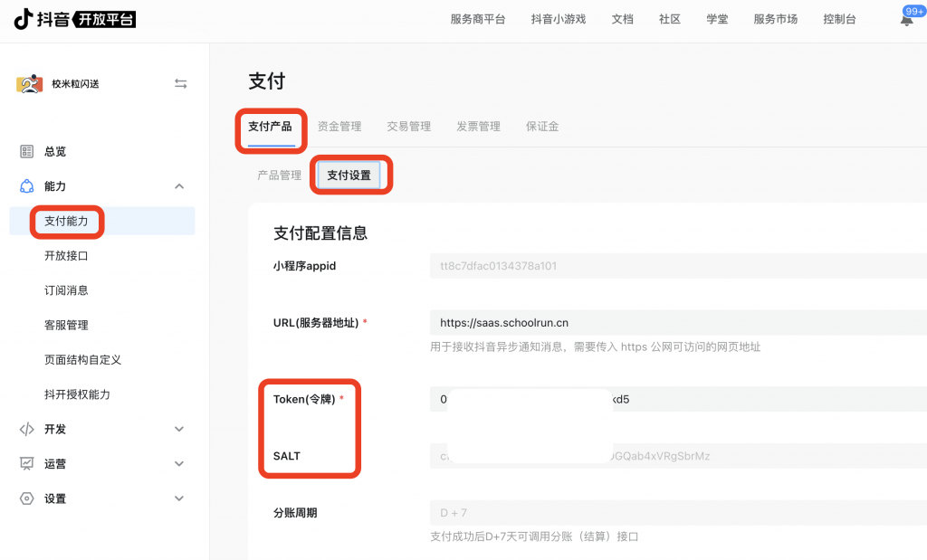
Task: Click the 开发 development icon in sidebar
Action: [x=25, y=429]
